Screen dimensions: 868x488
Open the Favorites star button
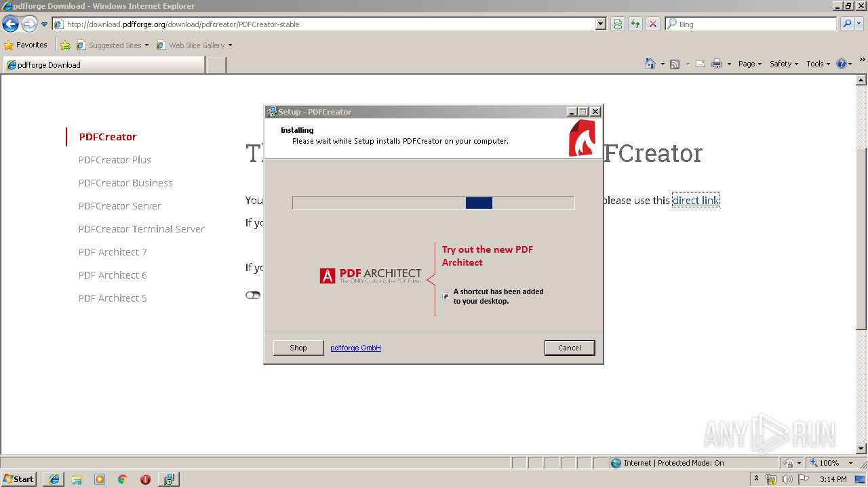pyautogui.click(x=26, y=45)
